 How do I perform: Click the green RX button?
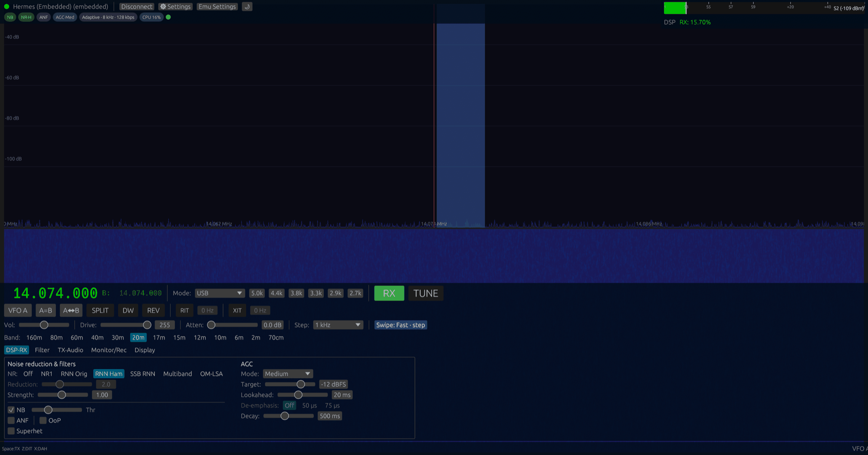pyautogui.click(x=389, y=293)
